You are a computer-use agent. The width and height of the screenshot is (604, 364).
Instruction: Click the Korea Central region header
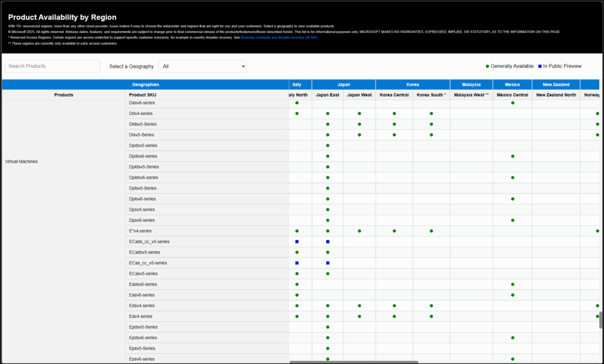394,95
